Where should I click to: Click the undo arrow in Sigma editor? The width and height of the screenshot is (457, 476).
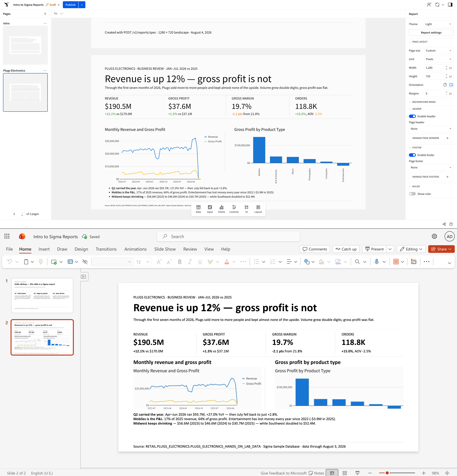(56, 14)
